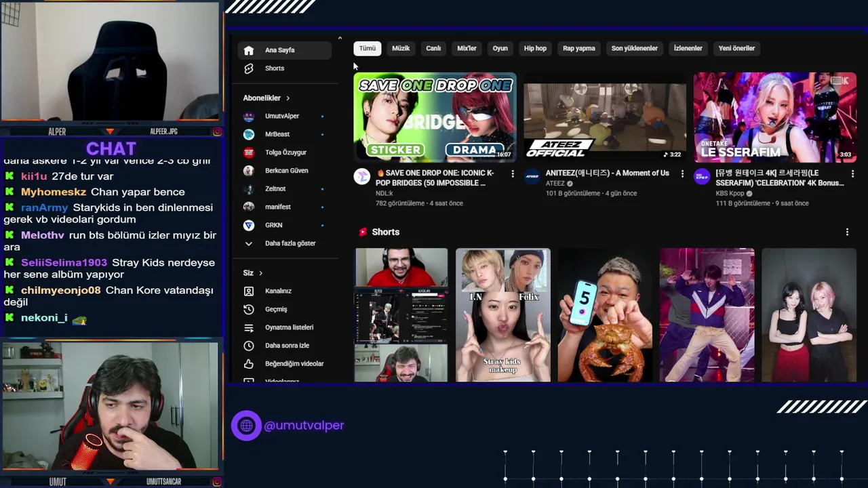Play ATEEZ Official video thumbnail
868x488 pixels.
point(605,117)
